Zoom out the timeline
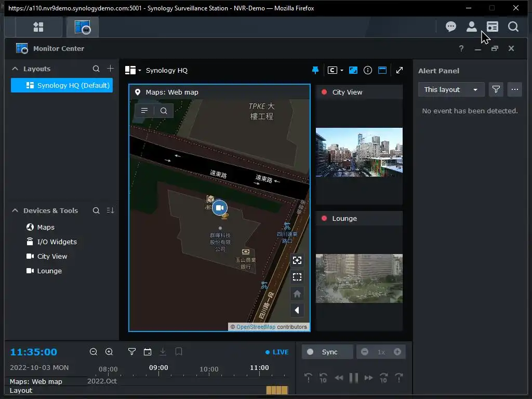532x399 pixels. 94,352
